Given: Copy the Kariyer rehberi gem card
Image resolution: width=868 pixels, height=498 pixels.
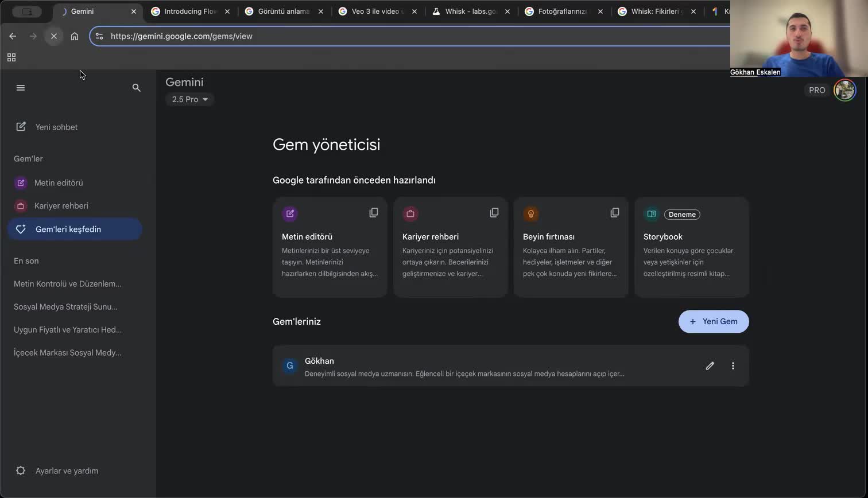Looking at the screenshot, I should coord(494,213).
